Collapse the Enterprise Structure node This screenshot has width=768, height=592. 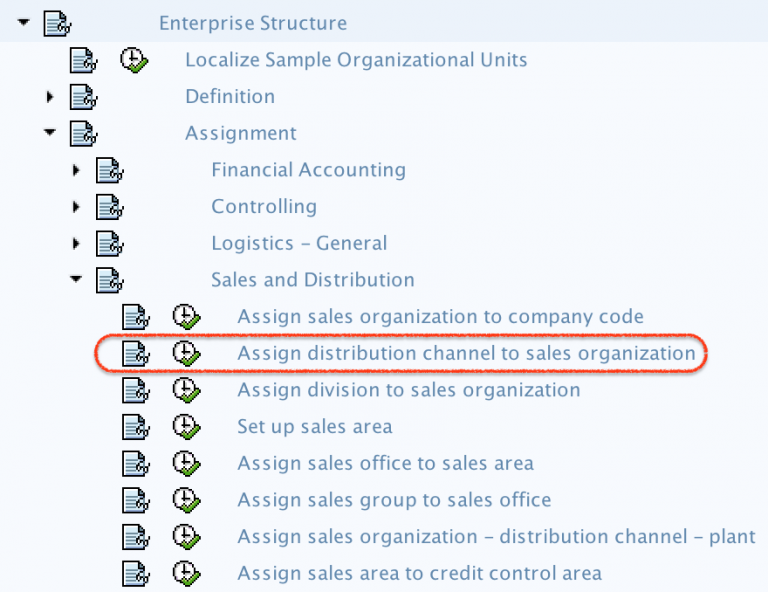[24, 22]
